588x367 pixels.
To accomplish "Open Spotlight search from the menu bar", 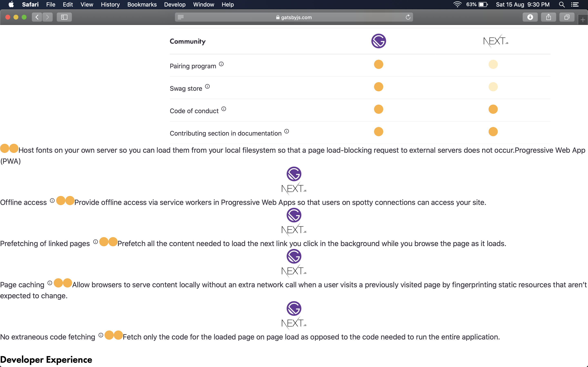I will (x=562, y=5).
